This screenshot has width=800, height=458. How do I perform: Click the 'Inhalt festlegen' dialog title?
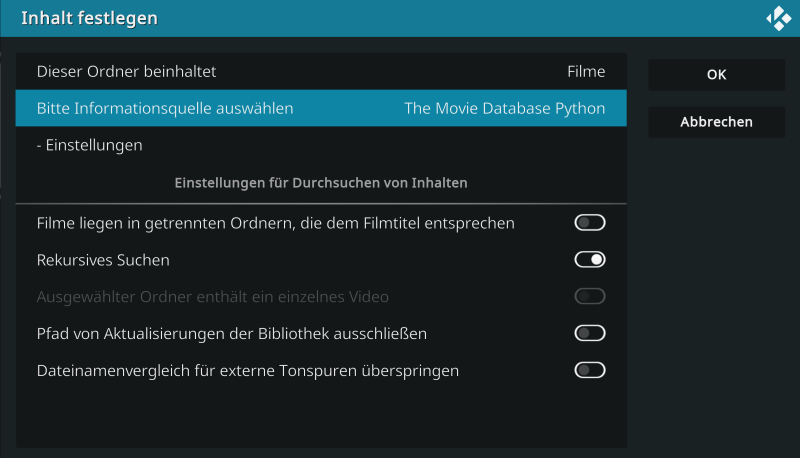coord(89,18)
